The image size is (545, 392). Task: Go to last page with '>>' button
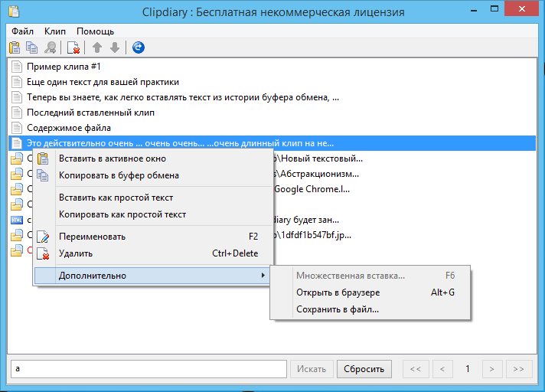pyautogui.click(x=519, y=369)
